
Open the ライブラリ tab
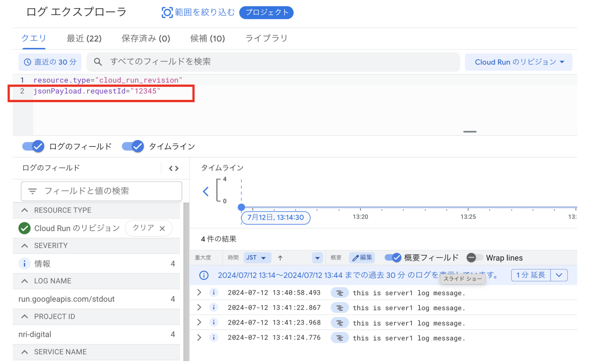pyautogui.click(x=266, y=38)
